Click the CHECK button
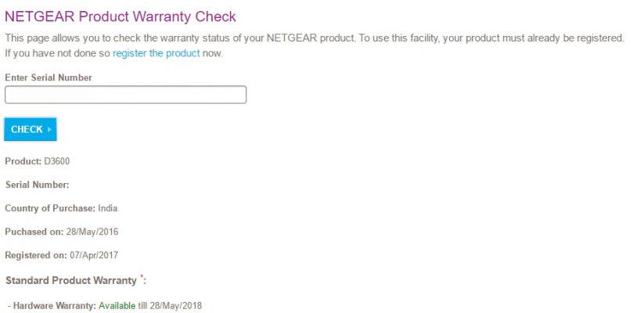The height and width of the screenshot is (313, 644). pyautogui.click(x=31, y=129)
